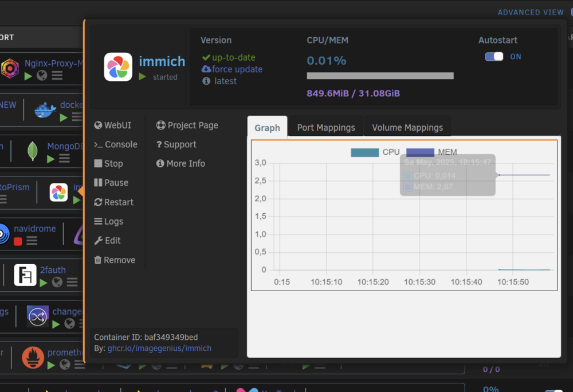The height and width of the screenshot is (392, 573).
Task: Click the up-to-date version status
Action: pos(229,57)
